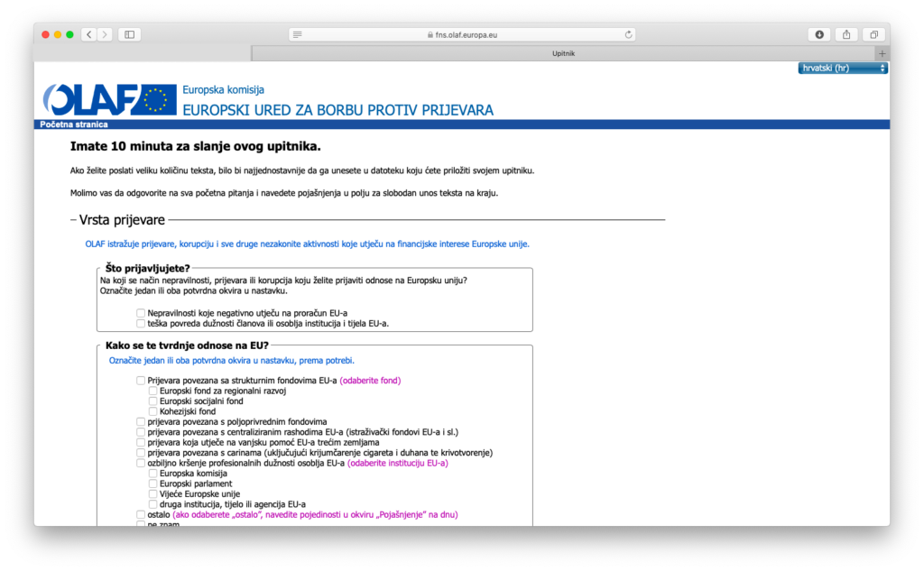The height and width of the screenshot is (571, 924).
Task: Check 'Prijevara povezana sa strukturnim fondovima EU-a'
Action: pyautogui.click(x=141, y=381)
